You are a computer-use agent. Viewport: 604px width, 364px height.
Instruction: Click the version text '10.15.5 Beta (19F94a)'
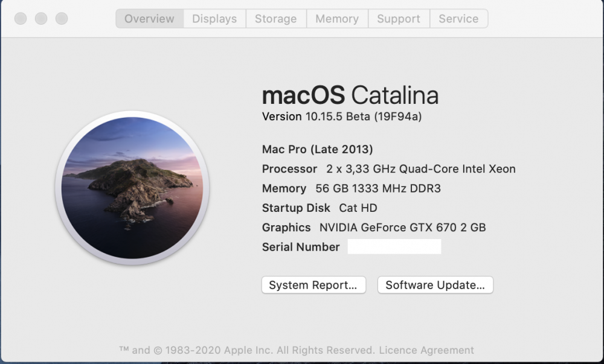pyautogui.click(x=364, y=117)
